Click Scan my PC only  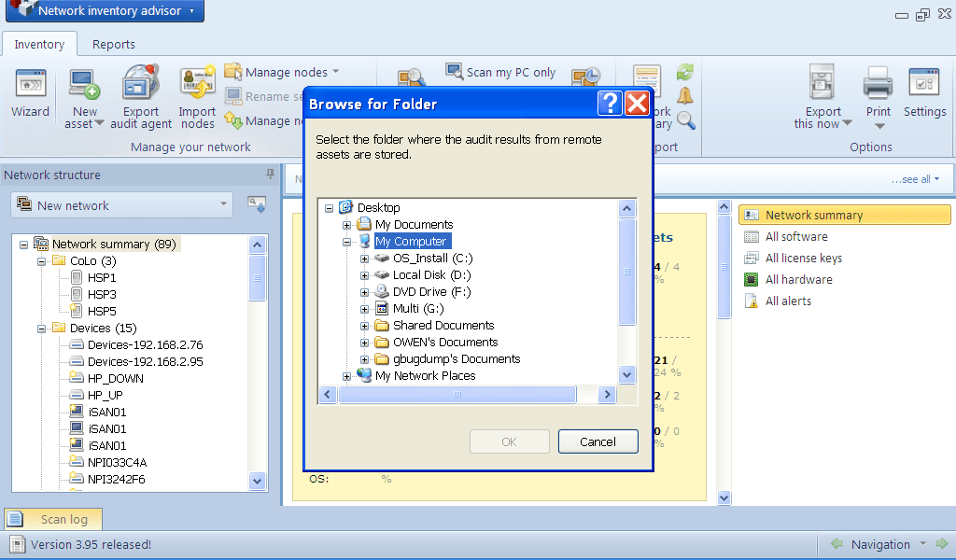[x=500, y=72]
